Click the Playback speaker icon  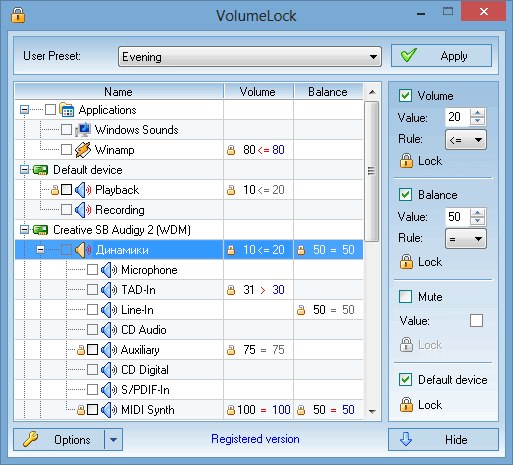[83, 190]
